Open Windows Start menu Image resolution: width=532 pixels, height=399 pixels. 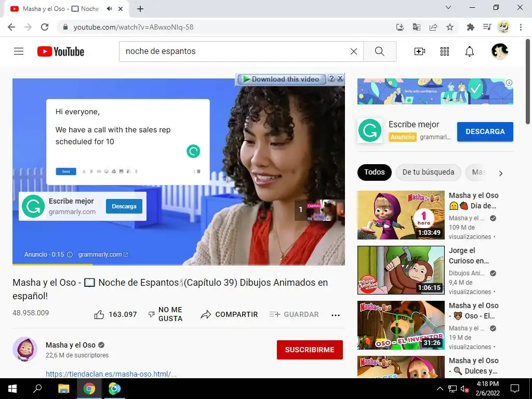tap(12, 389)
